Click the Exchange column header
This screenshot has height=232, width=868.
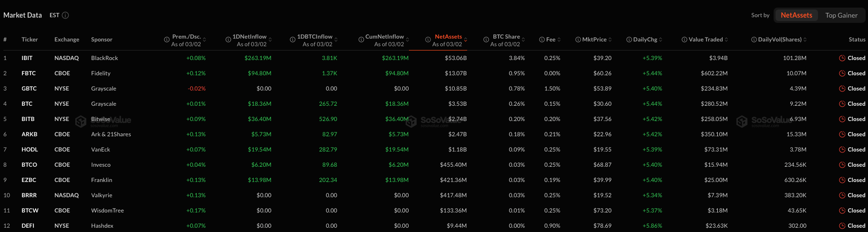(67, 40)
